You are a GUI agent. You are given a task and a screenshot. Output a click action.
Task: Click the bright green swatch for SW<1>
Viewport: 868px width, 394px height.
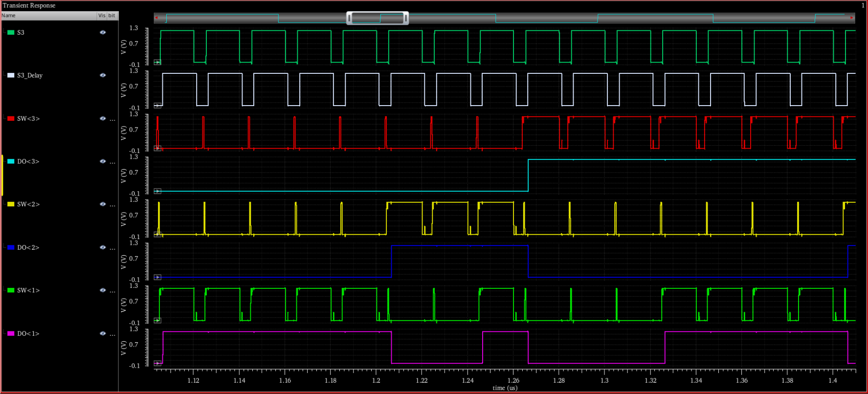(x=11, y=290)
